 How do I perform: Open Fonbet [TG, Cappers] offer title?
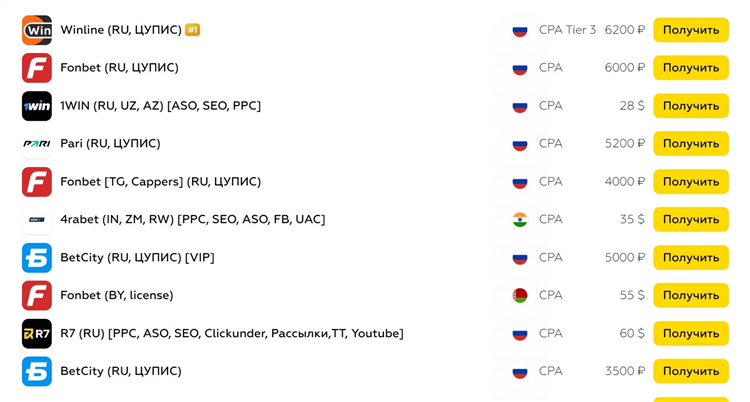click(161, 182)
